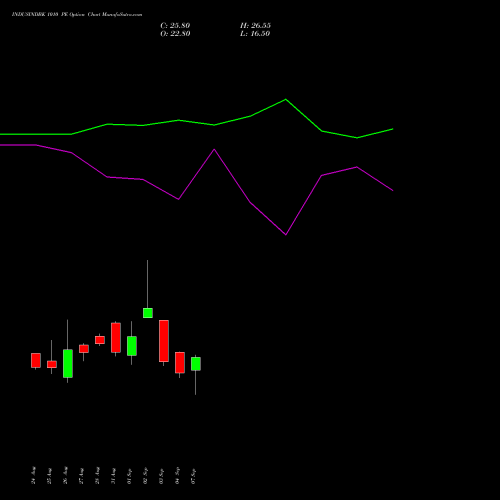Click the red candlestick for 27 Aug
This screenshot has width=500, height=500.
pyautogui.click(x=84, y=349)
